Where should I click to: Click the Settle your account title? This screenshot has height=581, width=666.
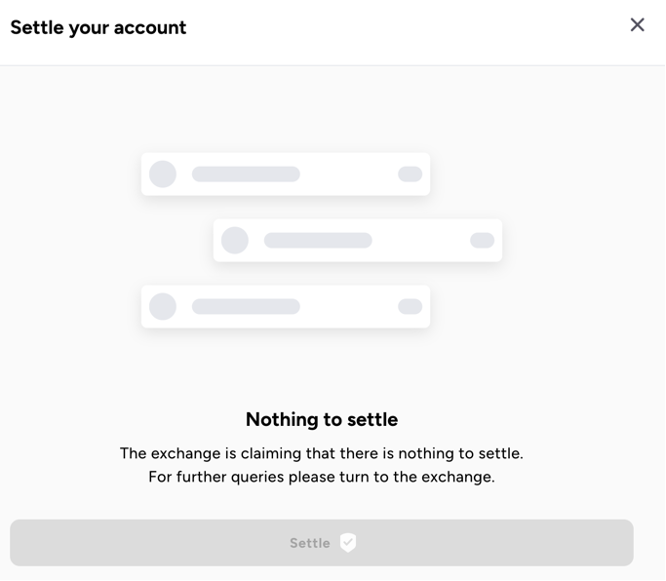coord(98,27)
